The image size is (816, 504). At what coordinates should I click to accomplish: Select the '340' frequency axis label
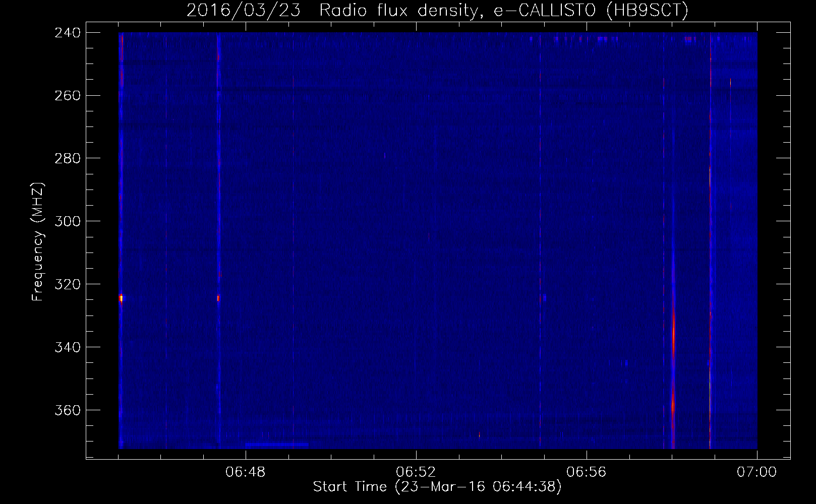click(67, 348)
